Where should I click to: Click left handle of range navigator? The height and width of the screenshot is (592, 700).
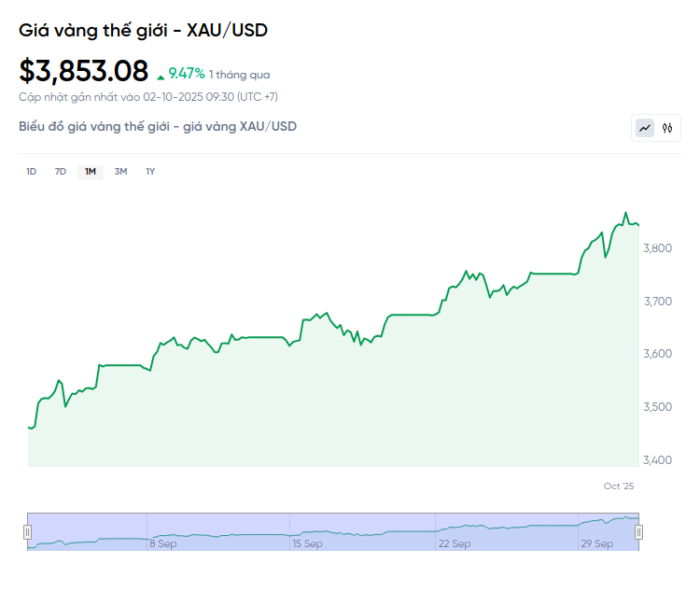point(27,531)
